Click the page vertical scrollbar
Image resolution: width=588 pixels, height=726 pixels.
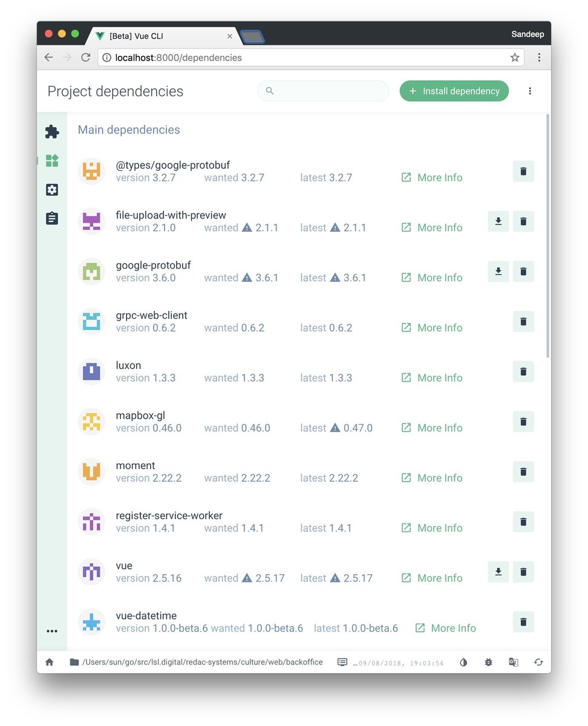pyautogui.click(x=548, y=236)
